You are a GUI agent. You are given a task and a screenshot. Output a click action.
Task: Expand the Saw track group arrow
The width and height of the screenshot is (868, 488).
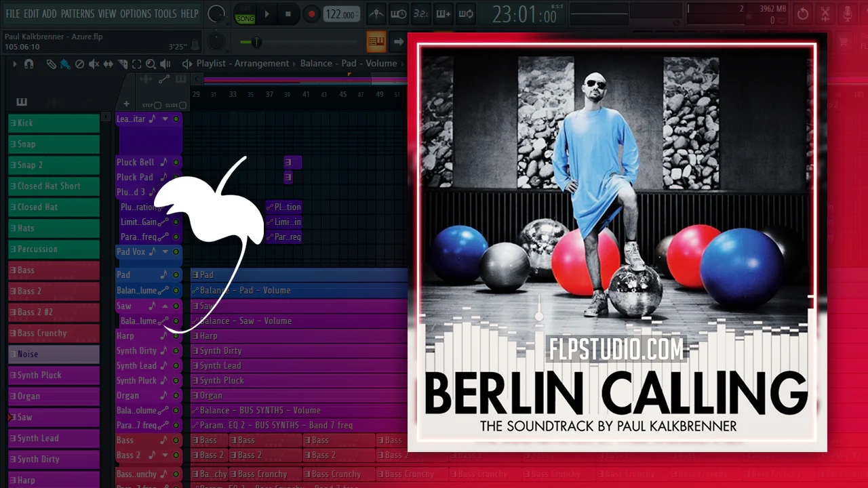tap(165, 306)
